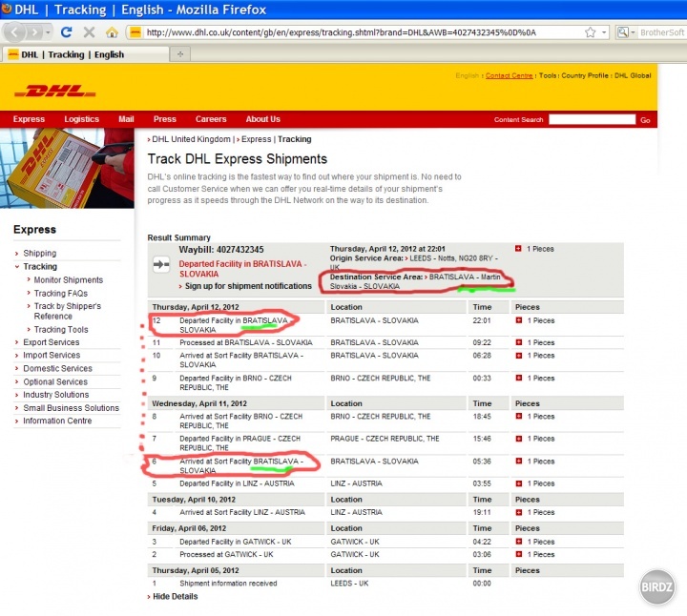Expand pieces plus icon in the 15:46 row
The image size is (687, 616).
519,439
